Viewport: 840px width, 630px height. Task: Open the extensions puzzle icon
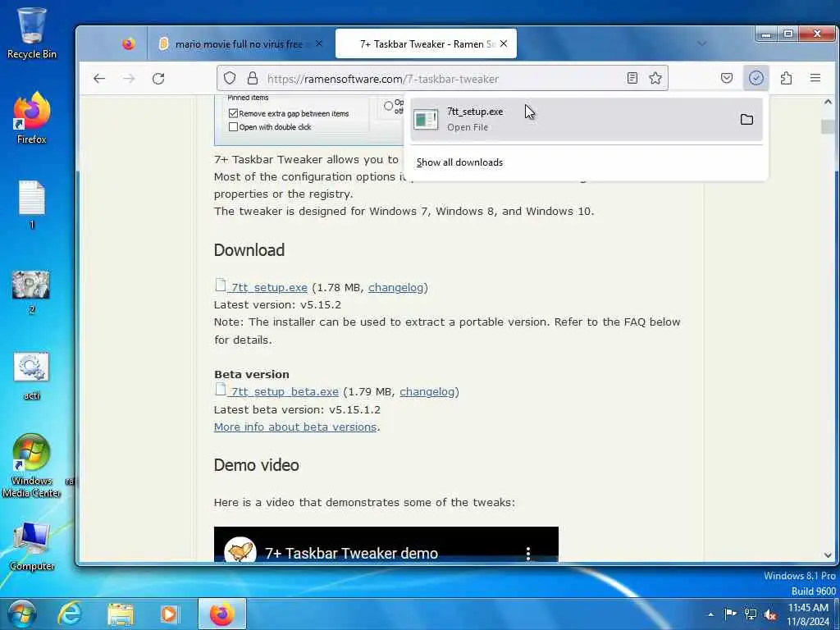786,78
